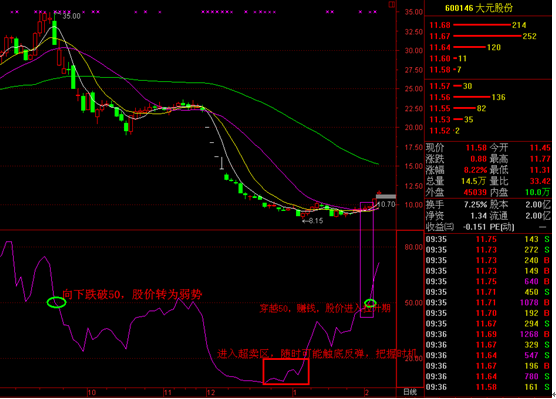Click month 10 on the date axis
The width and height of the screenshot is (556, 399).
click(91, 392)
